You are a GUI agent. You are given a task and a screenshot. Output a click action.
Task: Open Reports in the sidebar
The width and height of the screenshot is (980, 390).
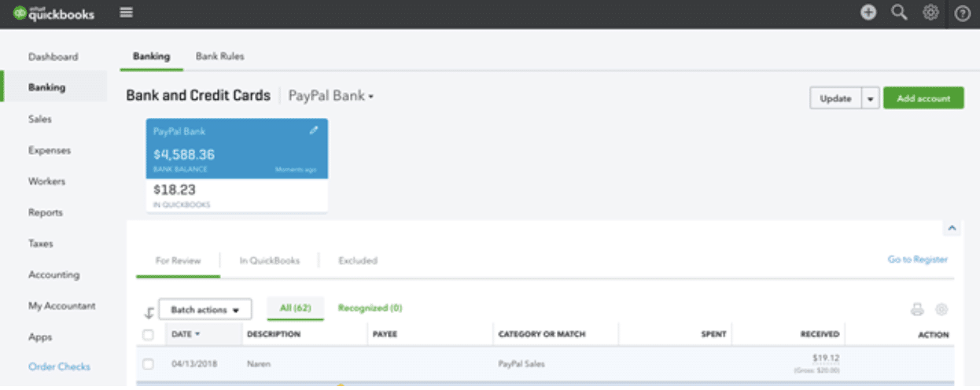45,212
